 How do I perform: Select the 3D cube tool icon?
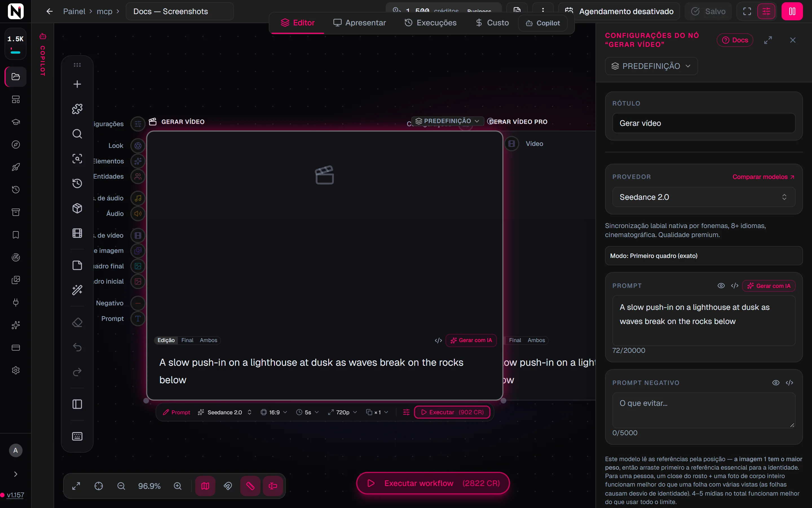tap(77, 208)
